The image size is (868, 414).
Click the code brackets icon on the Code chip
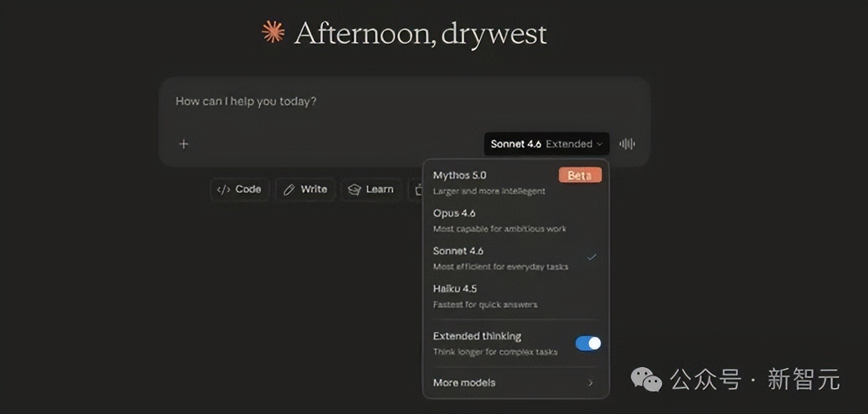pyautogui.click(x=223, y=190)
